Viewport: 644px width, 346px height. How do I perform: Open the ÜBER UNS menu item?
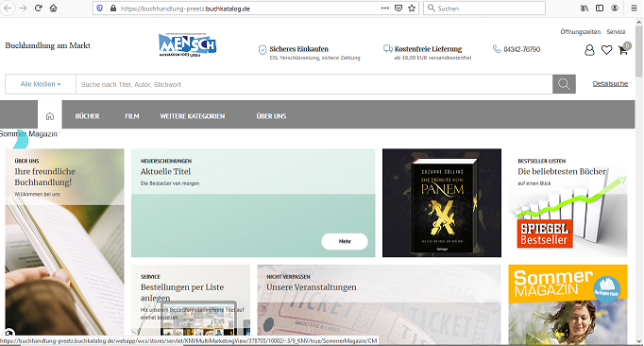pos(271,116)
